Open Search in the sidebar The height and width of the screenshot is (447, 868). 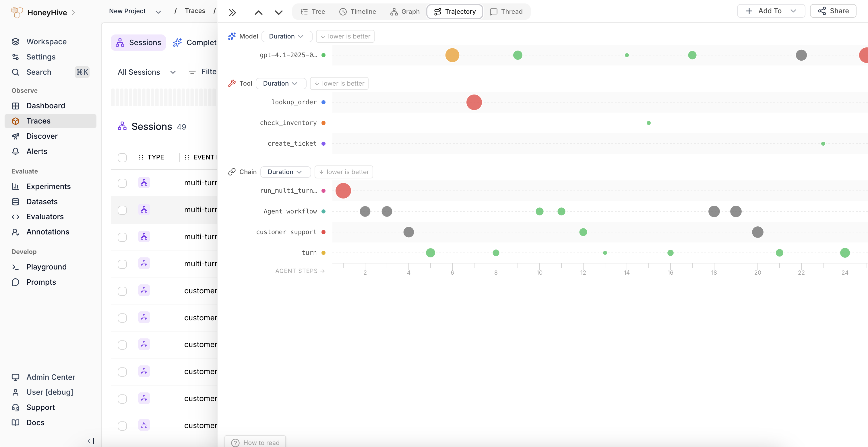[x=51, y=72]
